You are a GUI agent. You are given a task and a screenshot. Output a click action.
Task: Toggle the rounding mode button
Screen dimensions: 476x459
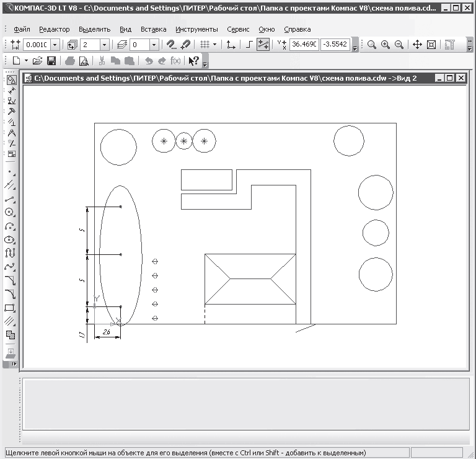point(263,45)
